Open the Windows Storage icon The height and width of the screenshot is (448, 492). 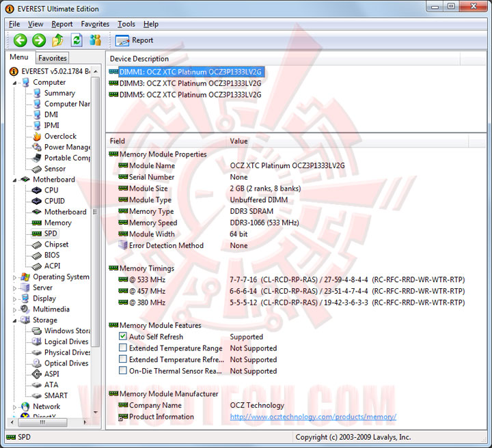click(x=37, y=331)
